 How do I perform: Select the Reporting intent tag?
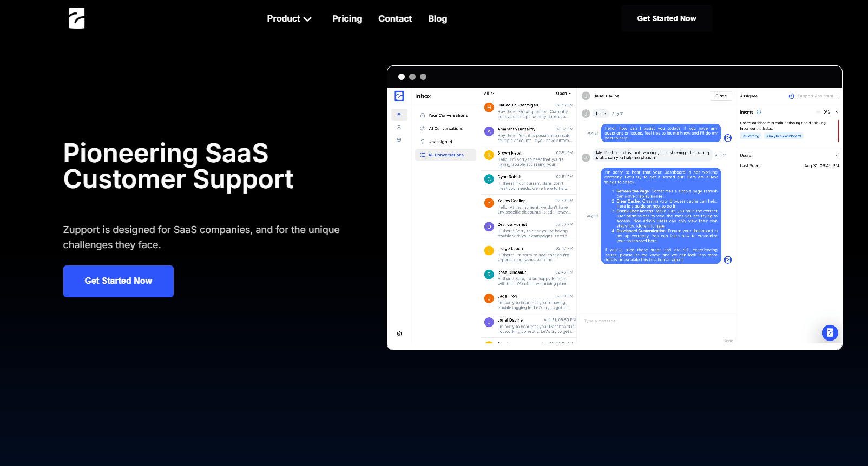(x=751, y=136)
